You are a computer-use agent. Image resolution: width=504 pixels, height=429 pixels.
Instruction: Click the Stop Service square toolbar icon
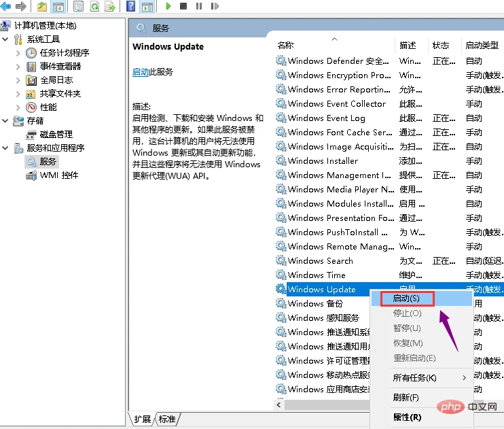[x=183, y=6]
